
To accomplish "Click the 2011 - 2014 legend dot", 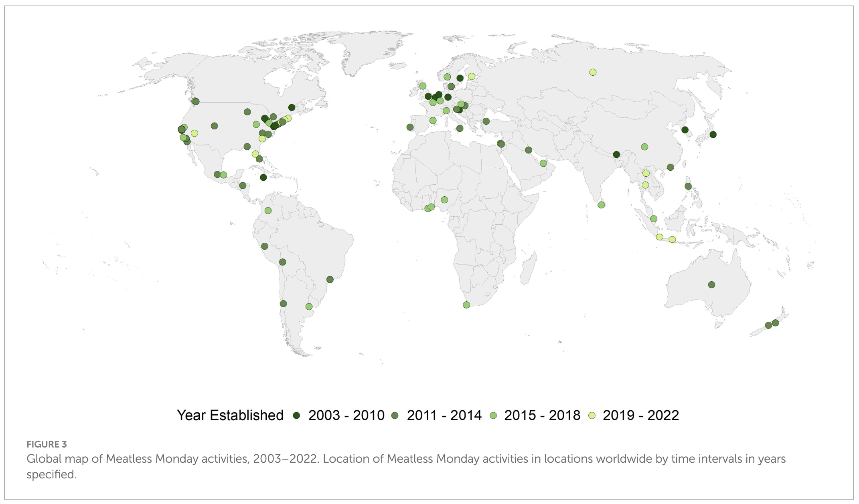I will click(395, 416).
